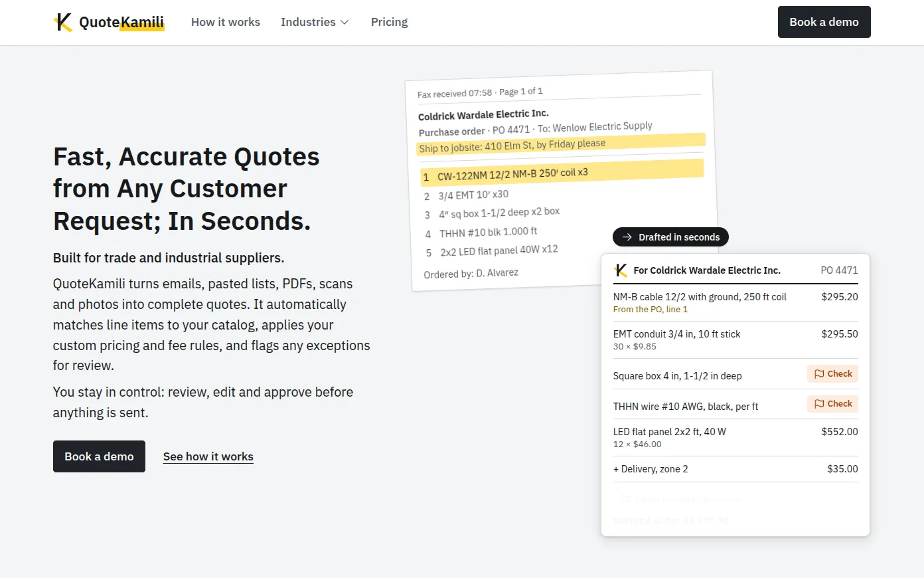
Task: Click the 12 × $46.00 quantity detail
Action: click(637, 444)
